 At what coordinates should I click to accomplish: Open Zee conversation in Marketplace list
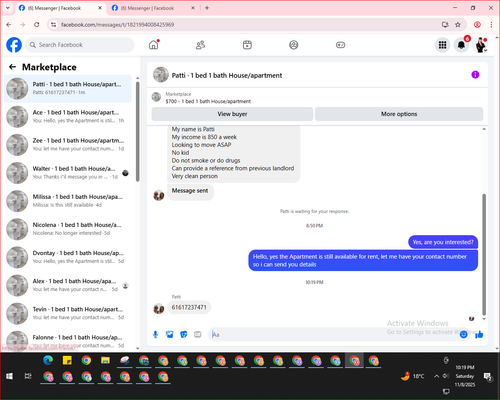pos(68,145)
